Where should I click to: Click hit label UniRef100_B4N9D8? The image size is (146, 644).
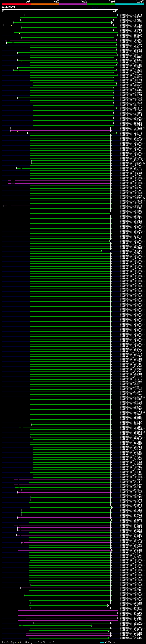pos(131,638)
